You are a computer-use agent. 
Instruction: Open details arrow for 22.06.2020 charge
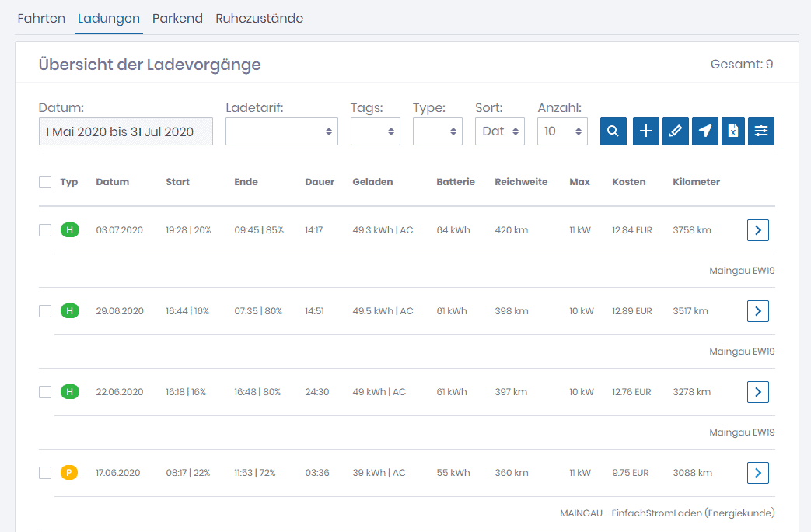(757, 392)
